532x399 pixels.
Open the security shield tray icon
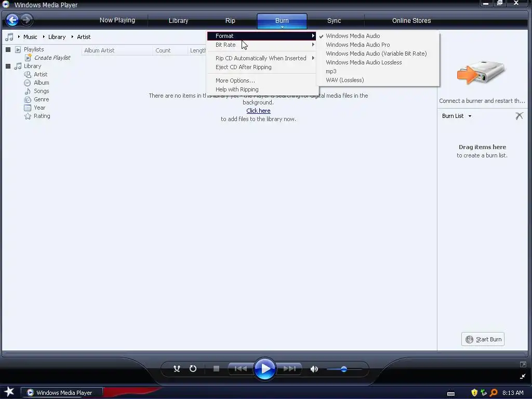pos(474,393)
